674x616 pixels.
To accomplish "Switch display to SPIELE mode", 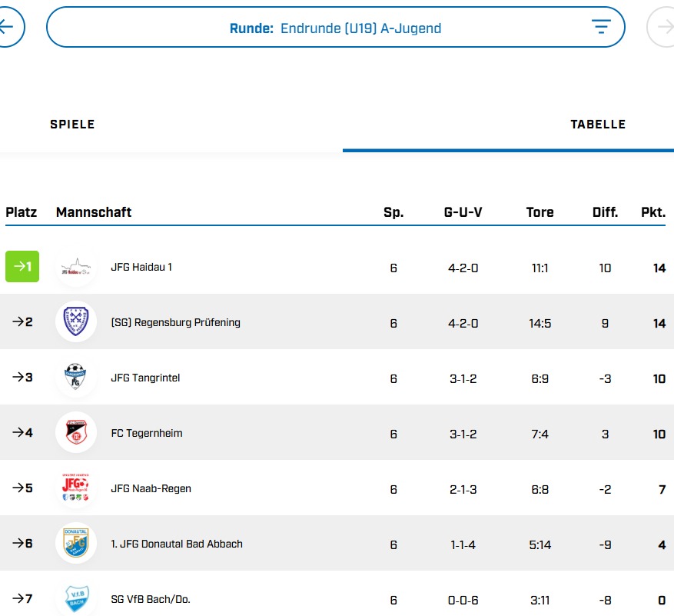I will pyautogui.click(x=72, y=124).
